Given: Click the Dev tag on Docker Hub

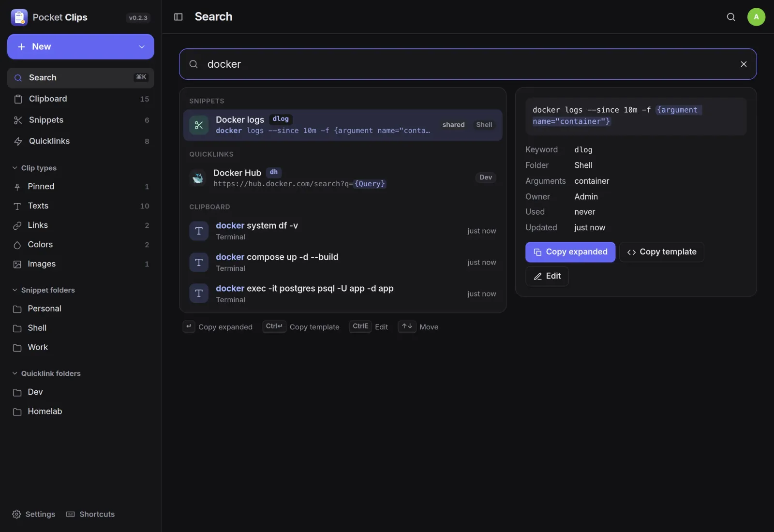Looking at the screenshot, I should (x=486, y=177).
